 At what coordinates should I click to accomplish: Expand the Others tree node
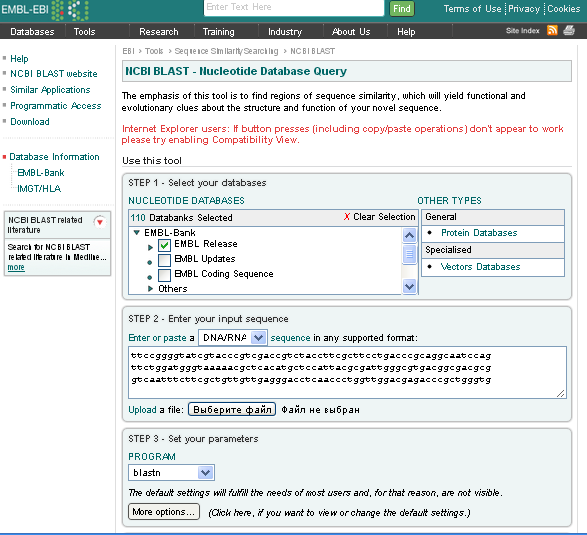click(150, 289)
